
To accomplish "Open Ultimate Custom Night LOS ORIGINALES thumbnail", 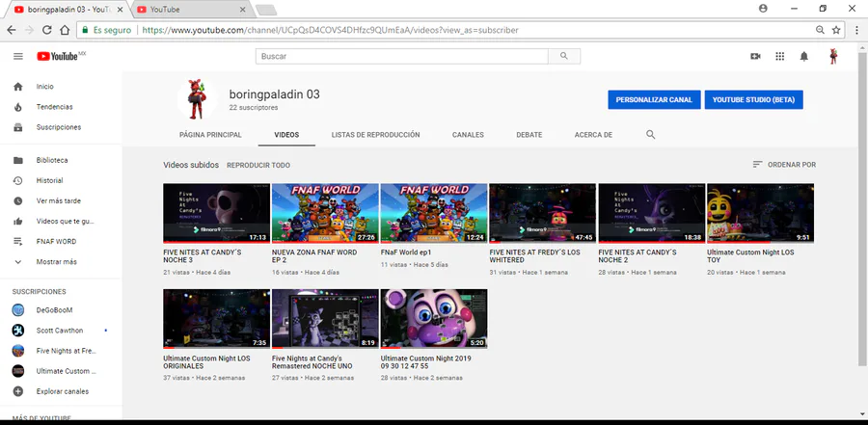I will pos(216,319).
